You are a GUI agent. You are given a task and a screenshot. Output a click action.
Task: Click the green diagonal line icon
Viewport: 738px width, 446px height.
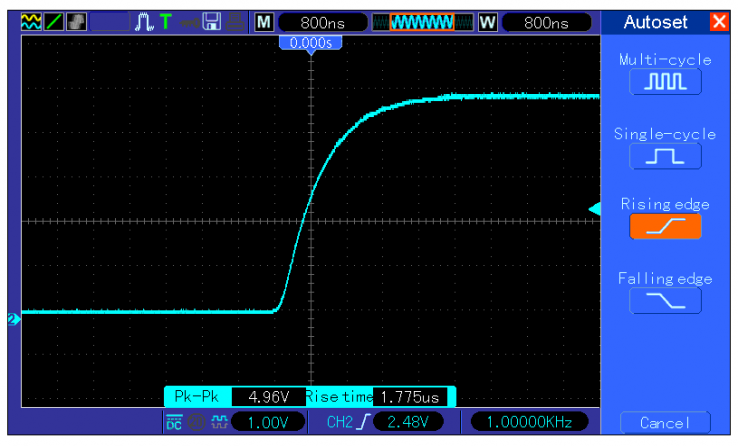pos(54,21)
